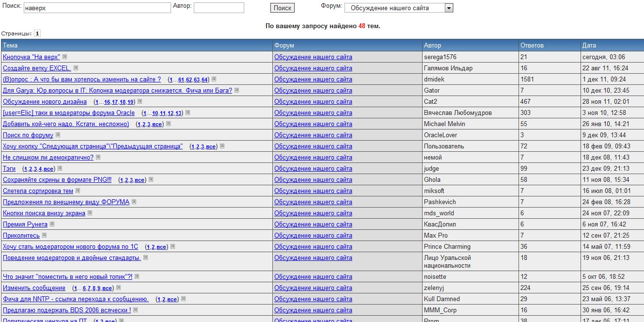Click new-window icon beside 'Поиск по форуму'

(58, 135)
